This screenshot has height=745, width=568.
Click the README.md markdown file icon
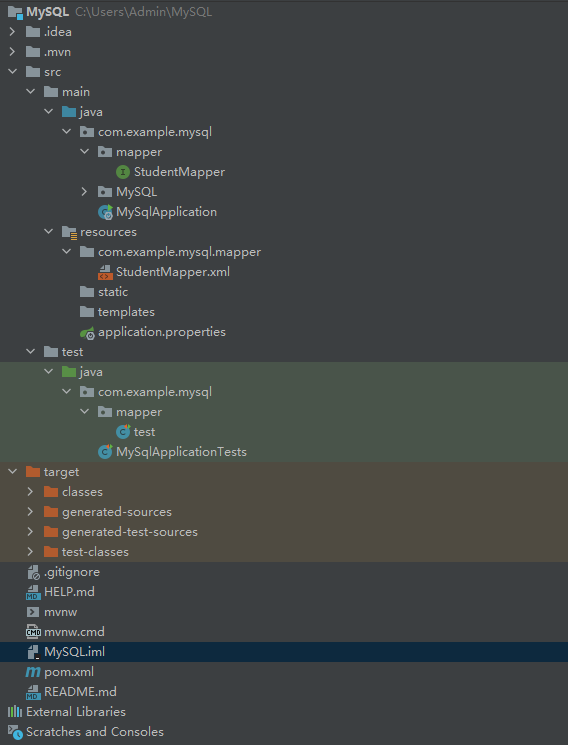tap(33, 692)
